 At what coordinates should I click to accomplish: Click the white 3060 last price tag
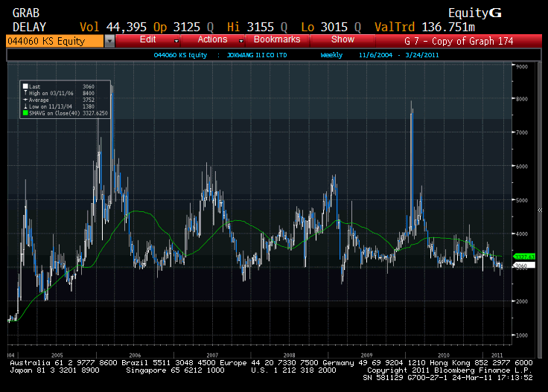(x=524, y=266)
